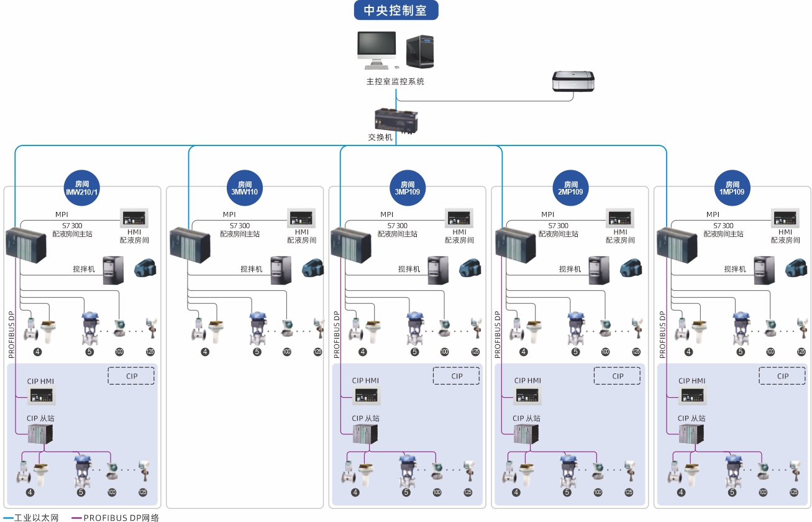Click the 搅拌机 mixer cabinet in room 3MP109

(x=437, y=270)
